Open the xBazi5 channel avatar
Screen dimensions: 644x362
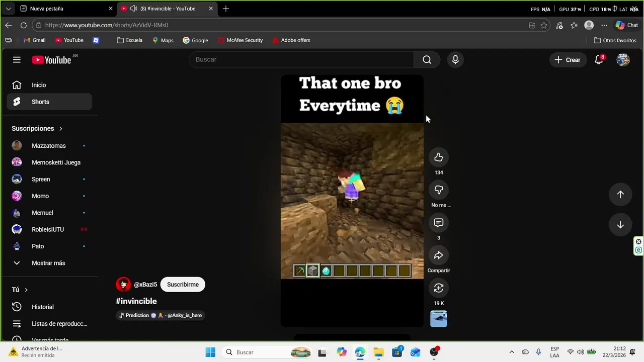[123, 285]
